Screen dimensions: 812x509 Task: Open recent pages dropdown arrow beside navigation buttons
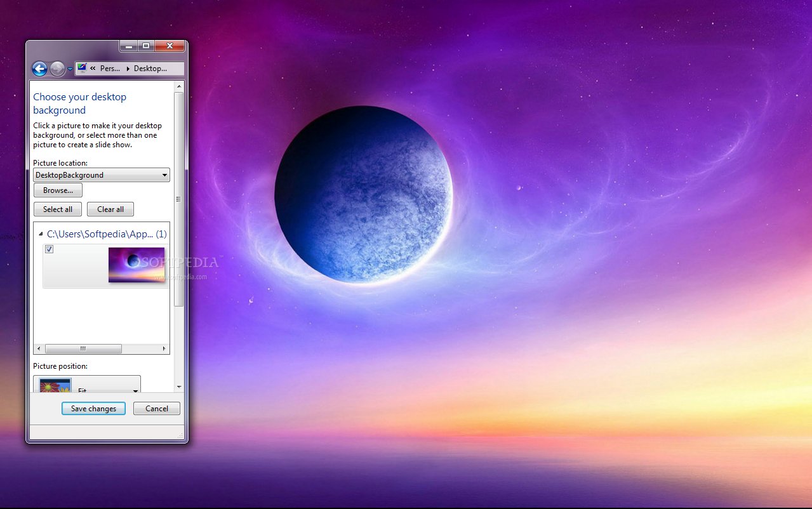point(70,69)
